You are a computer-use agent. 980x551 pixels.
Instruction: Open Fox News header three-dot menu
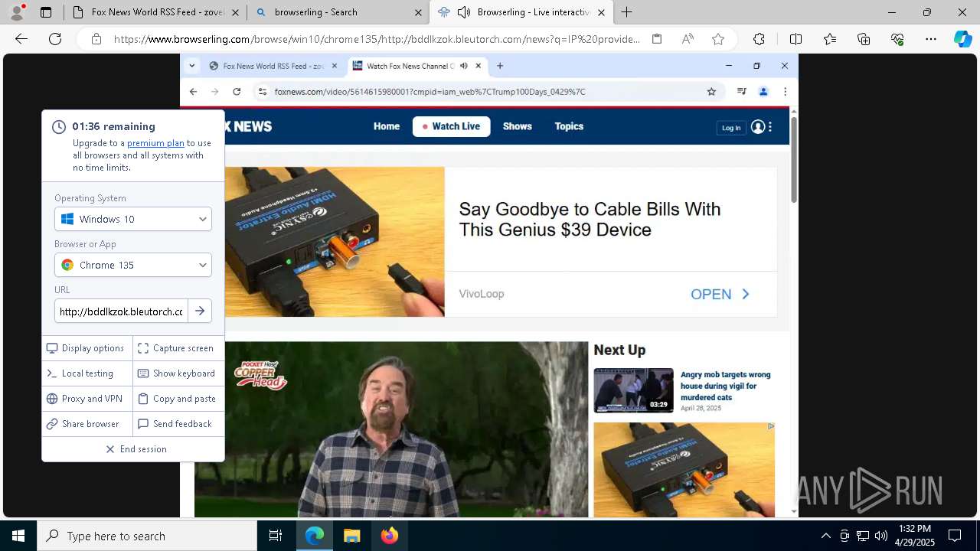pos(770,127)
